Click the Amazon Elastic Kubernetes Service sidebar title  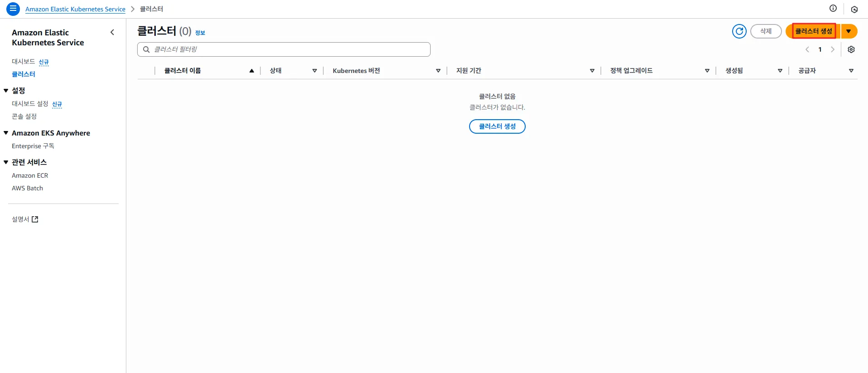click(x=48, y=38)
